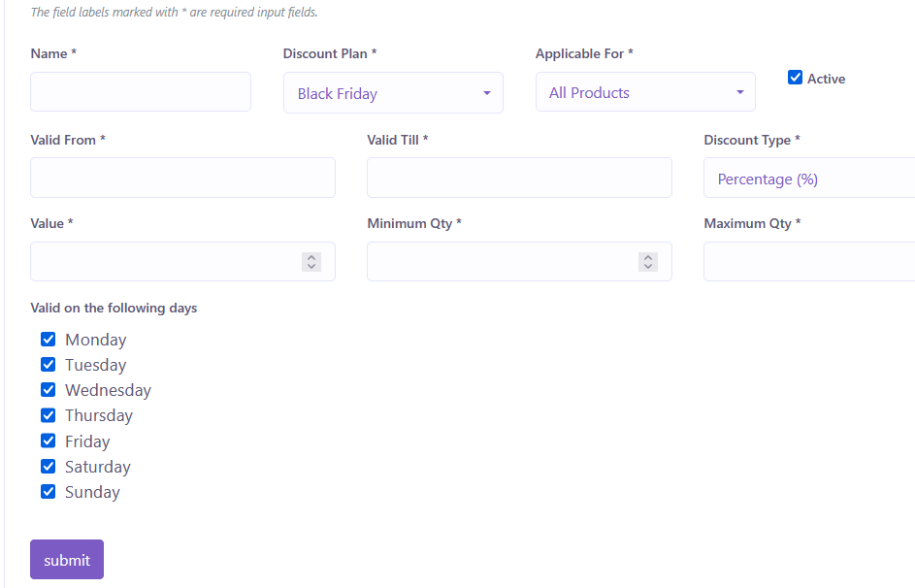
Task: Click the Minimum Qty stepper arrows
Action: tap(648, 262)
